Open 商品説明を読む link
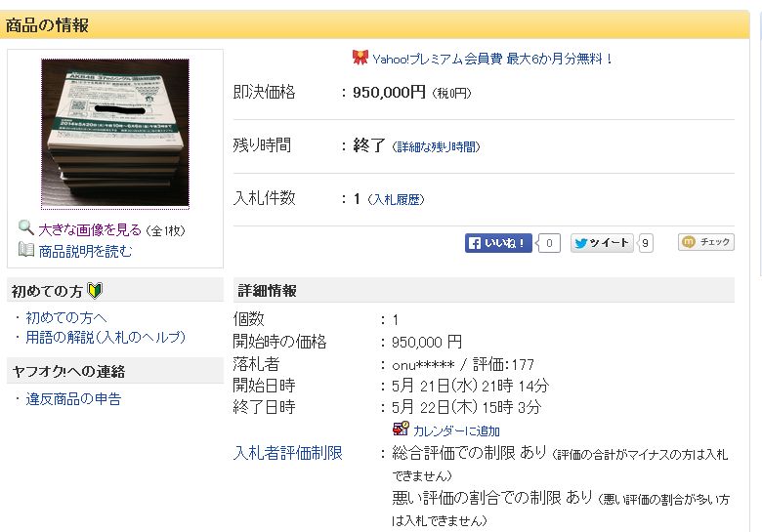Viewport: 762px width, 532px height. coord(86,251)
